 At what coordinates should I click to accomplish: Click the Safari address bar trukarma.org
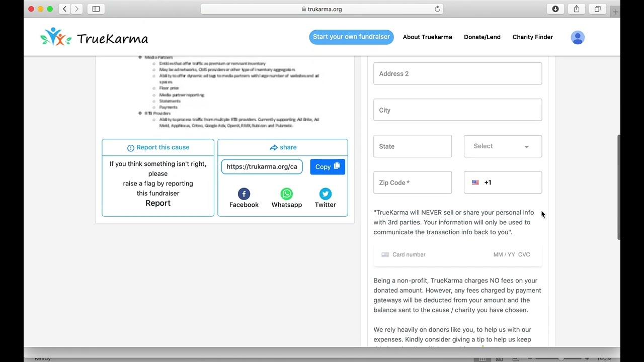[x=322, y=9]
